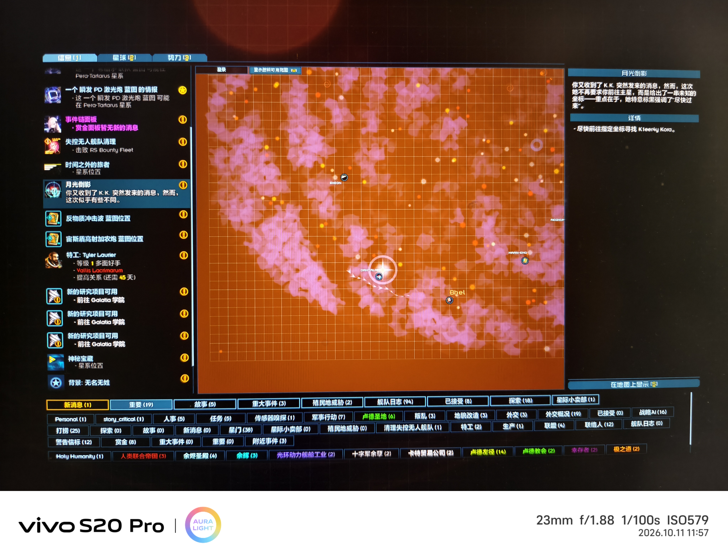The image size is (728, 560).
Task: Click the Maan-Emo system marker
Action: [525, 261]
